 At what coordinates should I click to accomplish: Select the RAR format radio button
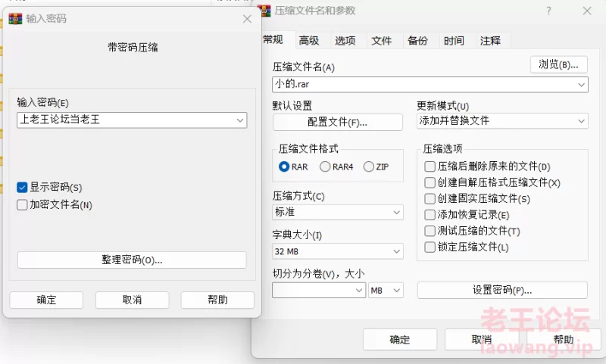click(x=284, y=166)
